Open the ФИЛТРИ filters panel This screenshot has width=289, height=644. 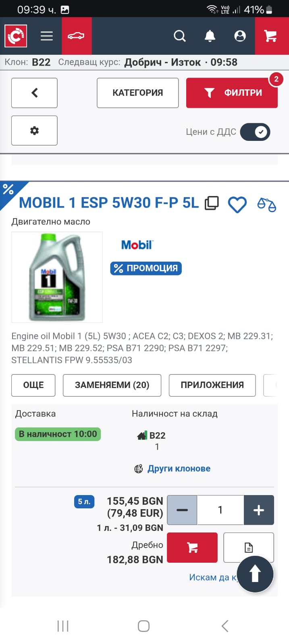(232, 93)
